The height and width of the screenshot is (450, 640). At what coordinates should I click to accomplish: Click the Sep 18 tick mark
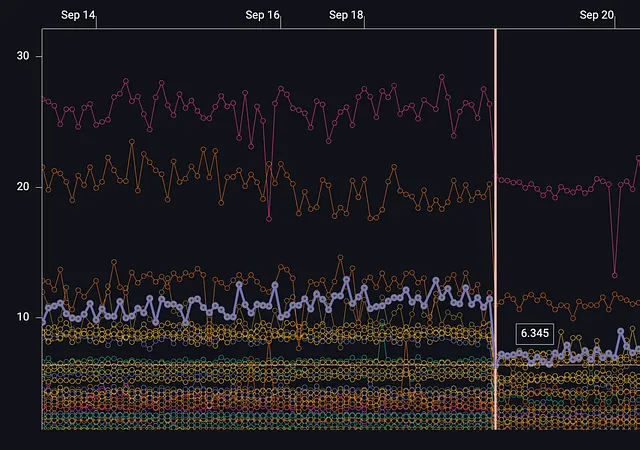364,23
